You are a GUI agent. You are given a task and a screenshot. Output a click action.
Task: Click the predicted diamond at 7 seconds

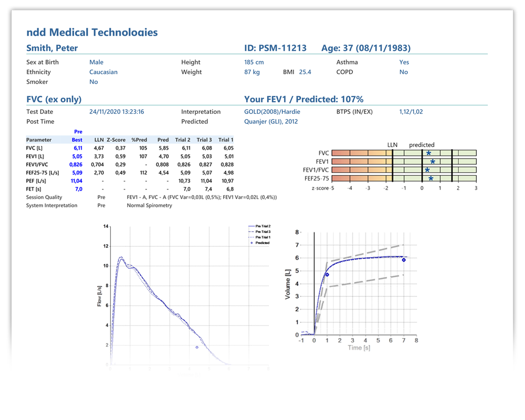click(404, 260)
